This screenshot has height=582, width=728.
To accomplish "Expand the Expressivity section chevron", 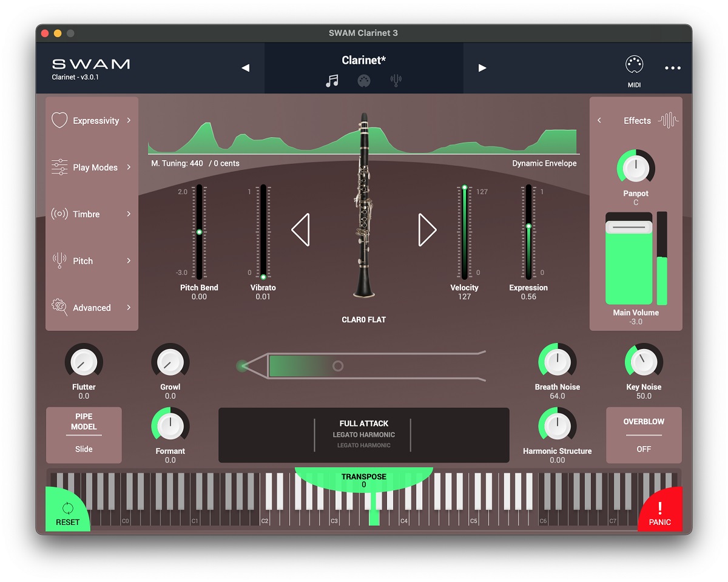I will pyautogui.click(x=129, y=120).
